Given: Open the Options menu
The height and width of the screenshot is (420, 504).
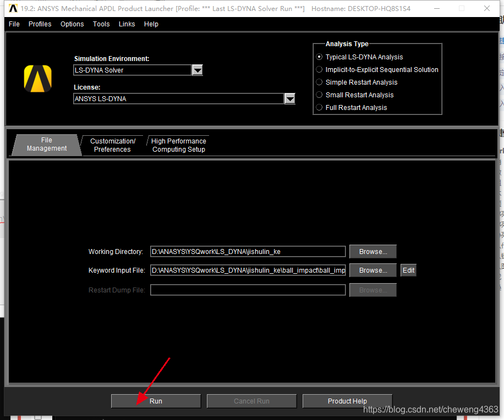Looking at the screenshot, I should click(72, 24).
